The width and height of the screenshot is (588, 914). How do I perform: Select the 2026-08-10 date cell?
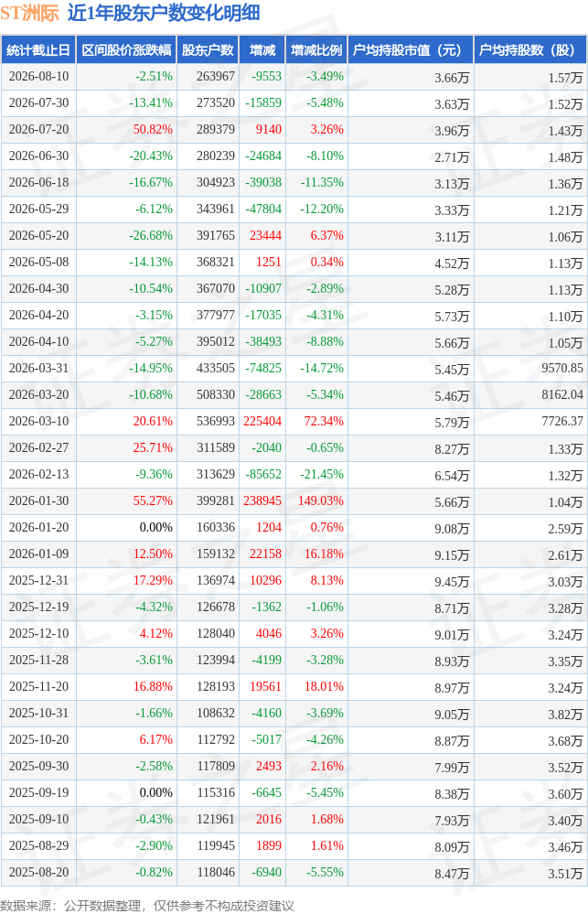(x=38, y=76)
